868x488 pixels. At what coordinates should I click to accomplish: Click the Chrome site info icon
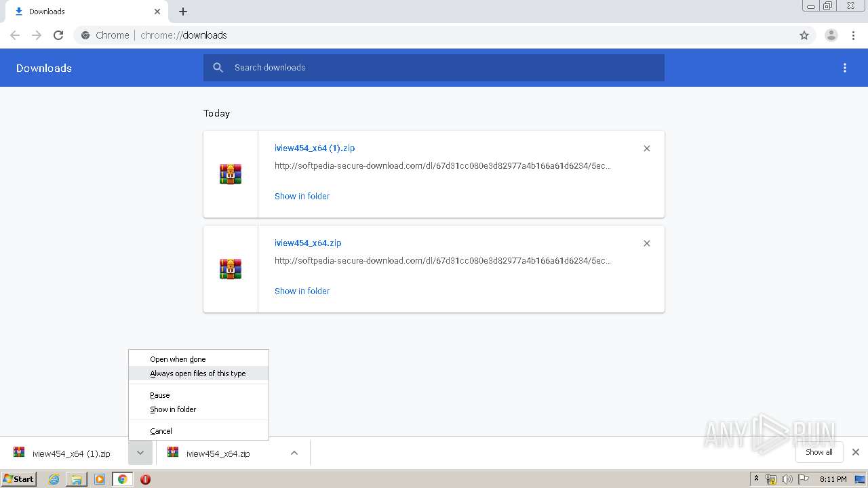(85, 35)
